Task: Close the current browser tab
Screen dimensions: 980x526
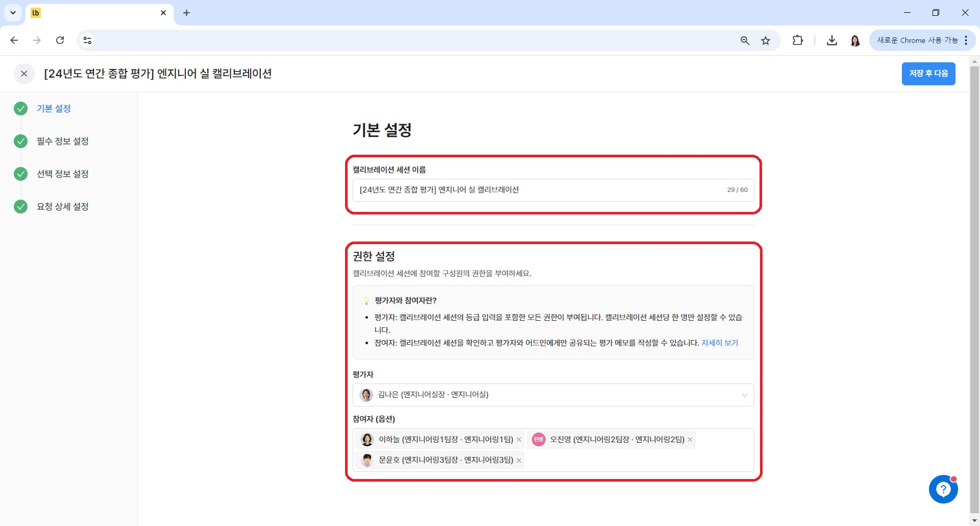Action: coord(163,13)
